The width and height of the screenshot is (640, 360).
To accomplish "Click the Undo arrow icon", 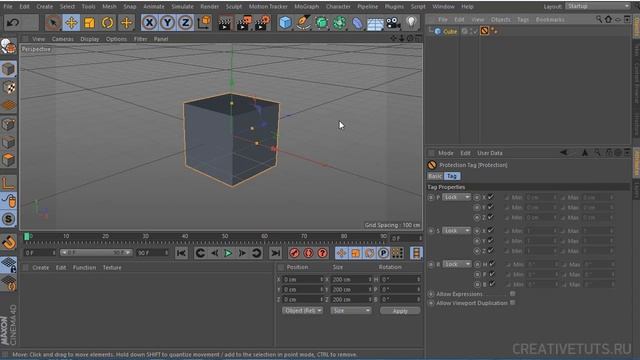I will [13, 22].
